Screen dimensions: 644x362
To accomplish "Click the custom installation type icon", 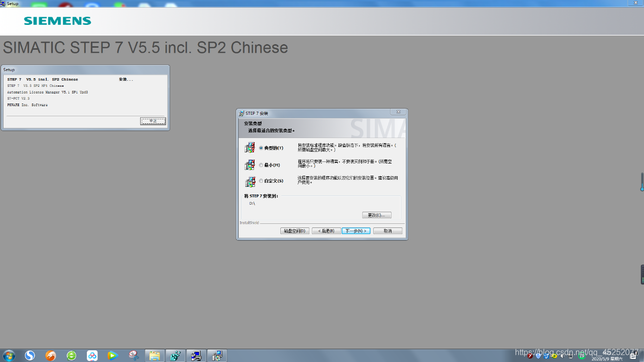I will click(250, 181).
